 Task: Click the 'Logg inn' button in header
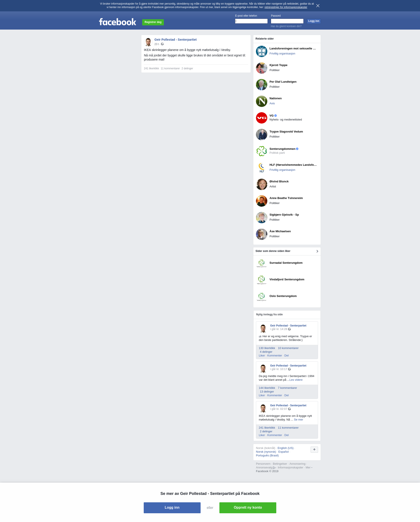313,21
